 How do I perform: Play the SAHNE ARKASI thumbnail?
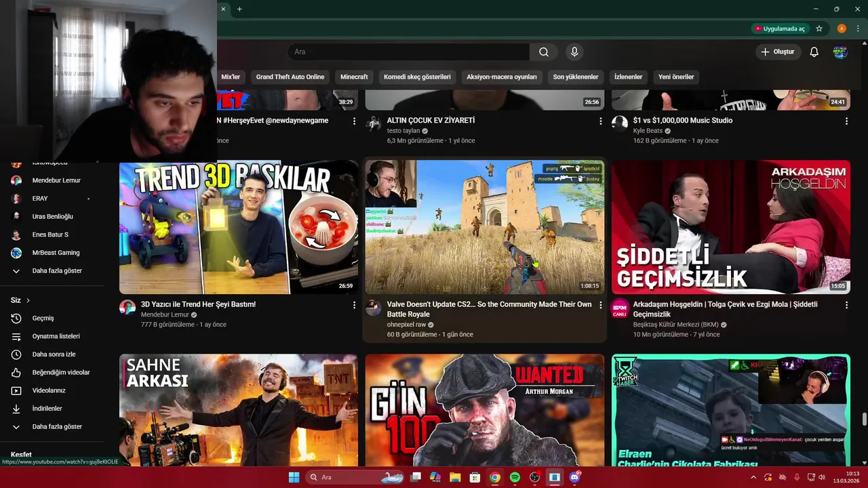pos(239,410)
